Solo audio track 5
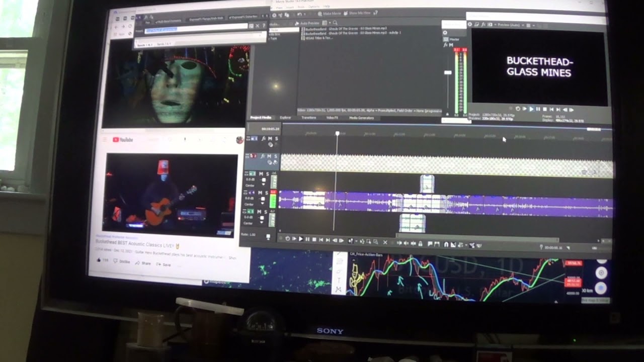644x362 pixels. (266, 212)
